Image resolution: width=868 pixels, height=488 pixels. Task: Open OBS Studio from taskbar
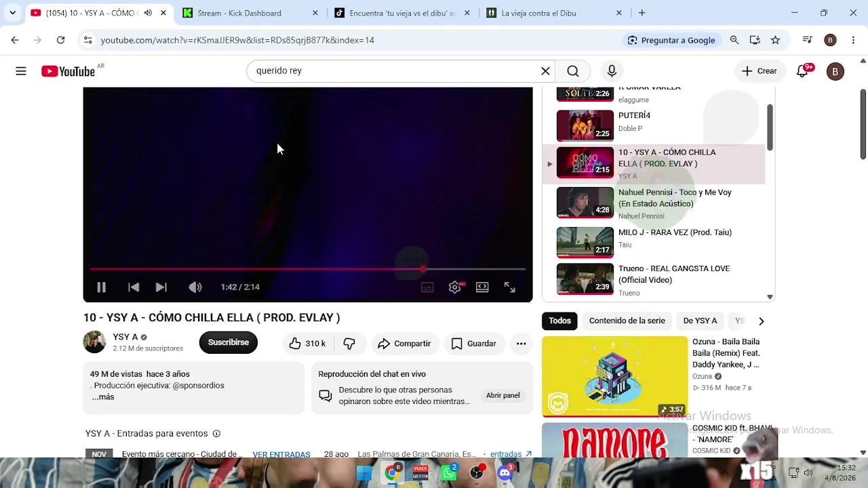477,473
